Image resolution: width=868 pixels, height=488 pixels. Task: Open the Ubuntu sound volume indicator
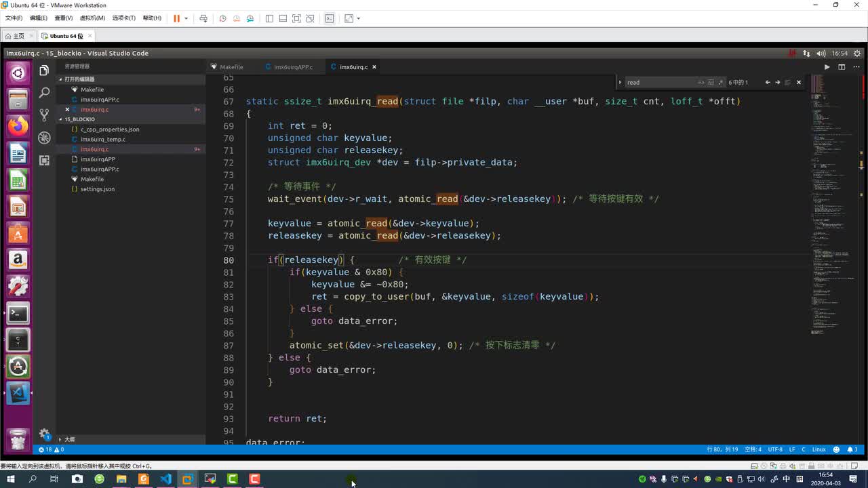821,53
